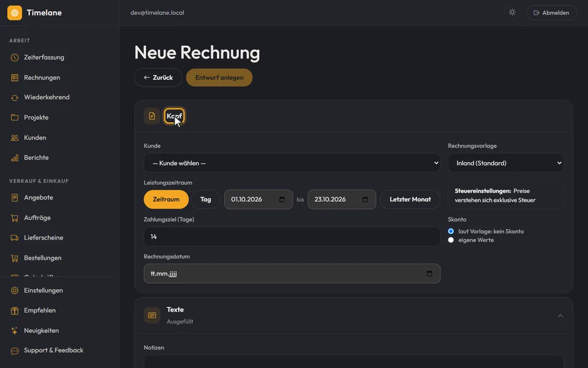This screenshot has width=588, height=368.
Task: Select 'laut Vorlage: kein Skonto' radio button
Action: tap(451, 231)
